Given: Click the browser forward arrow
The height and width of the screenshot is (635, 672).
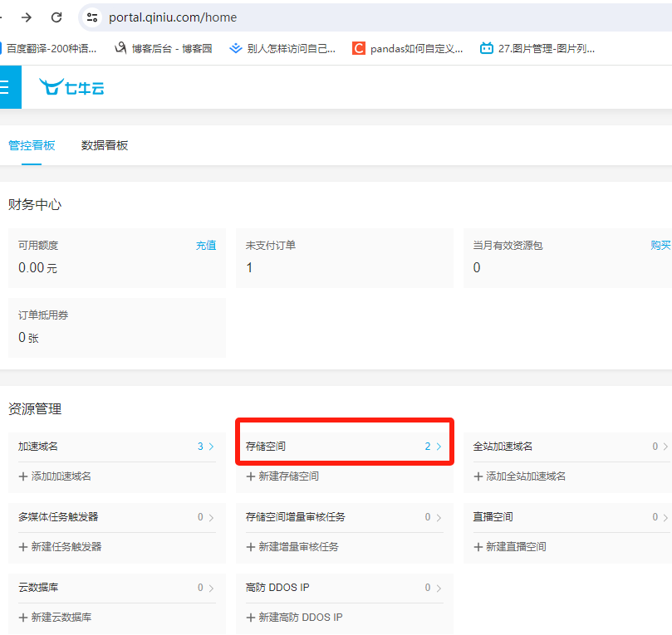Looking at the screenshot, I should point(27,17).
